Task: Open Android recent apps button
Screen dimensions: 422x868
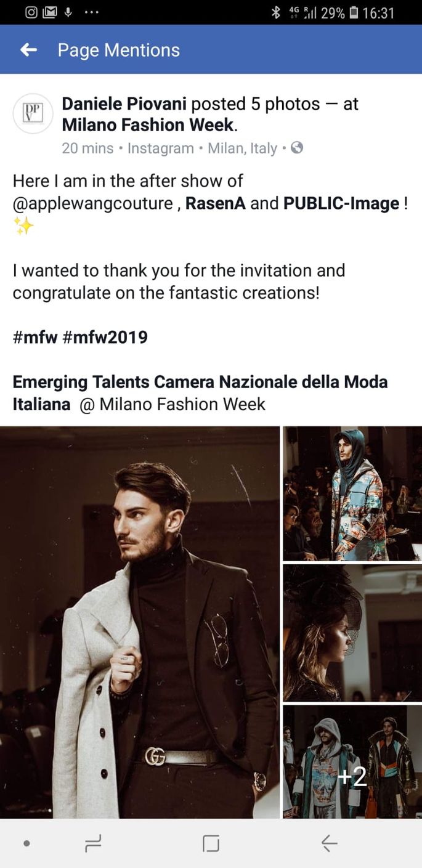Action: click(x=93, y=843)
